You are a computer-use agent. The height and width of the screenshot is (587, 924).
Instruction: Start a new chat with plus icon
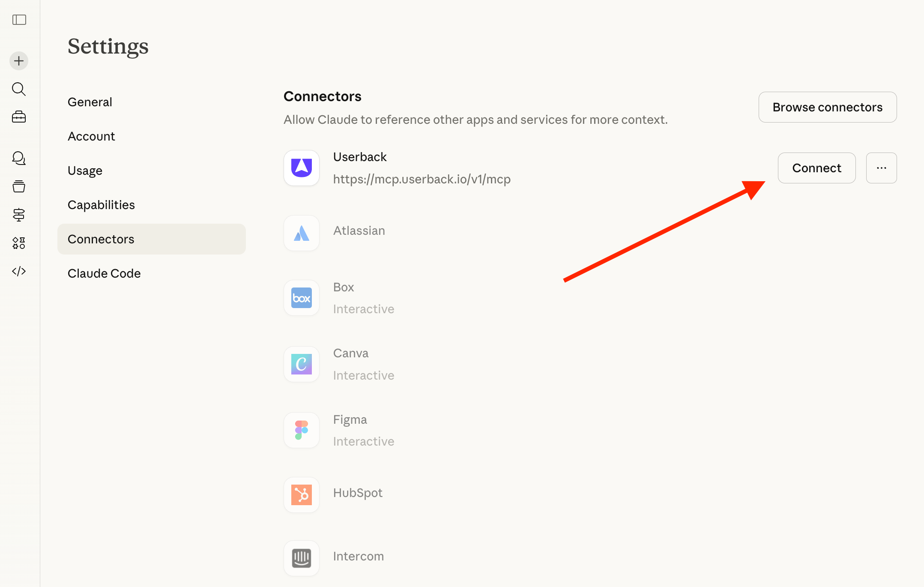tap(19, 61)
